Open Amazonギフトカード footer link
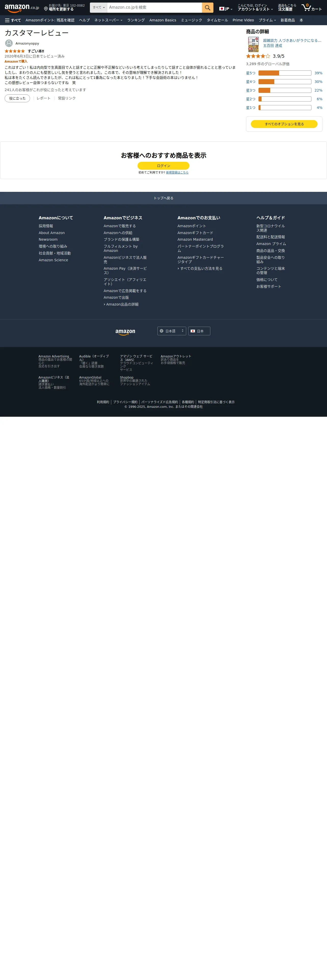327x980 pixels. coord(195,233)
